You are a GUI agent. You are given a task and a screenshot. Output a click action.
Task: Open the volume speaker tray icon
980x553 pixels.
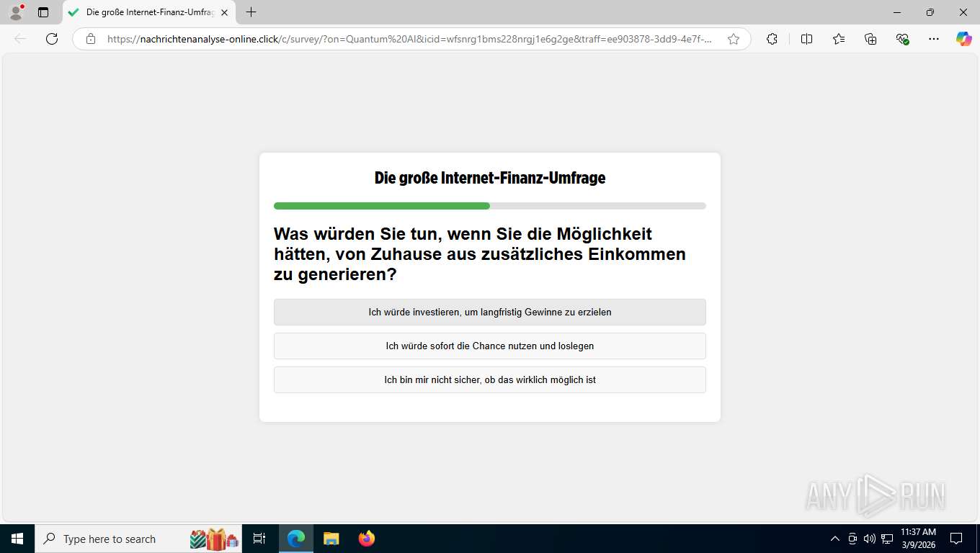point(869,539)
